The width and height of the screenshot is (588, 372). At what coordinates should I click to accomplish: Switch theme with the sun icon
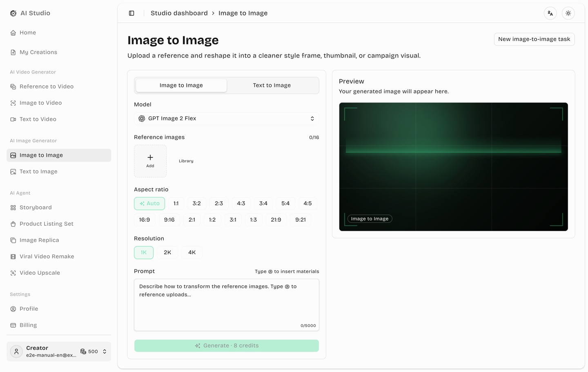click(x=568, y=13)
